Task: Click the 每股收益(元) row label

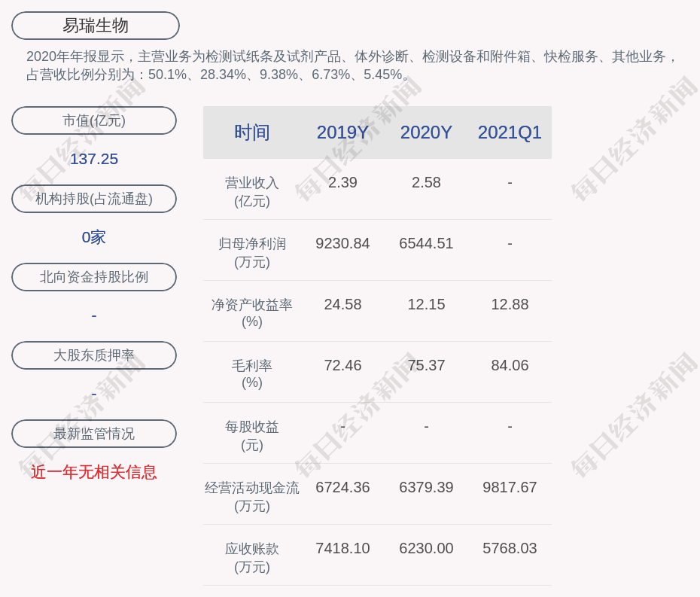Action: 252,436
